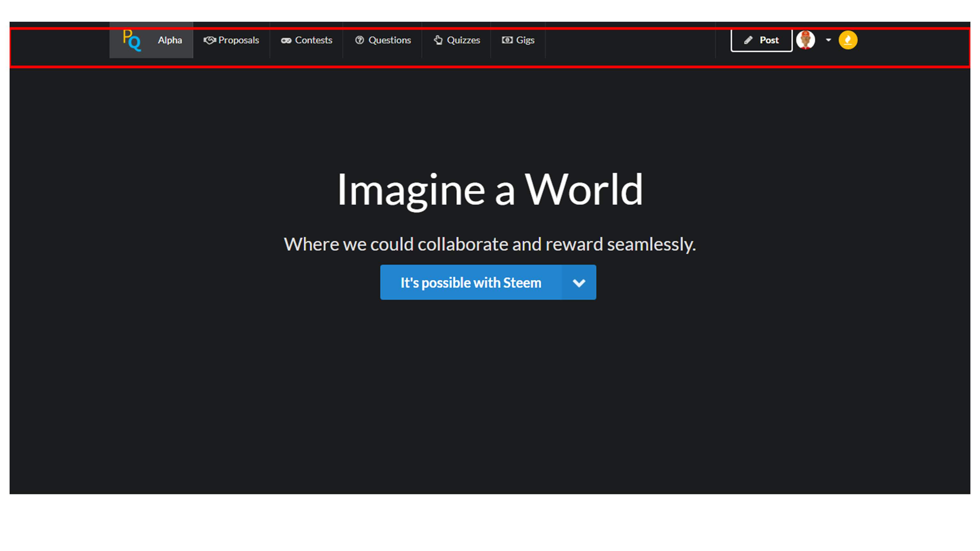Open the Questions page
Image resolution: width=980 pixels, height=551 pixels.
point(383,40)
